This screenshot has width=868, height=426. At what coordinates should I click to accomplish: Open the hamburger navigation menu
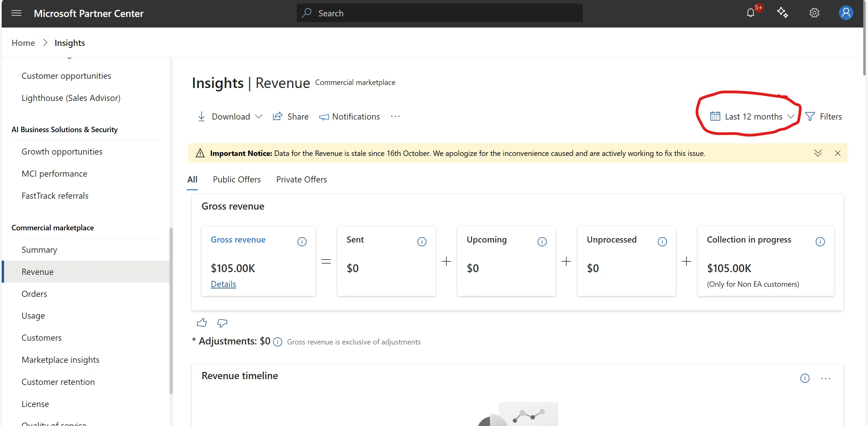pos(16,13)
